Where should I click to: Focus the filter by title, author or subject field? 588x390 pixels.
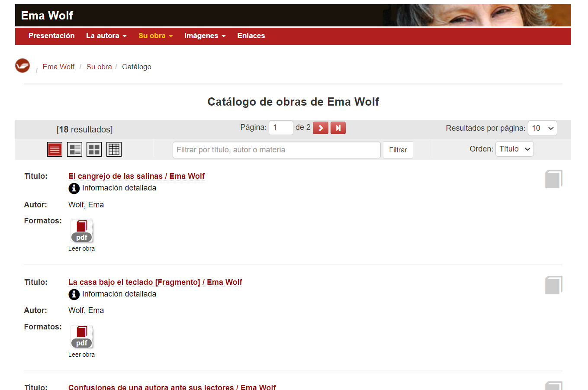[x=276, y=150]
